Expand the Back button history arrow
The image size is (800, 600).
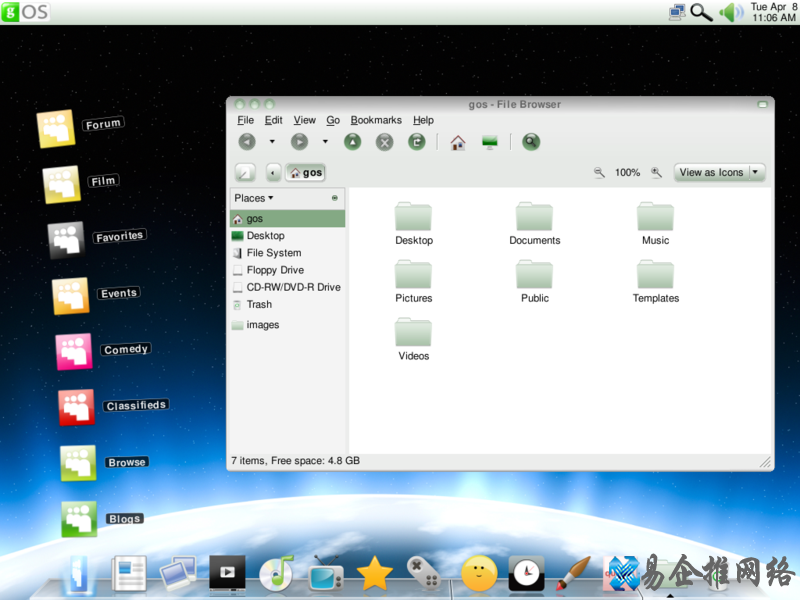[272, 142]
